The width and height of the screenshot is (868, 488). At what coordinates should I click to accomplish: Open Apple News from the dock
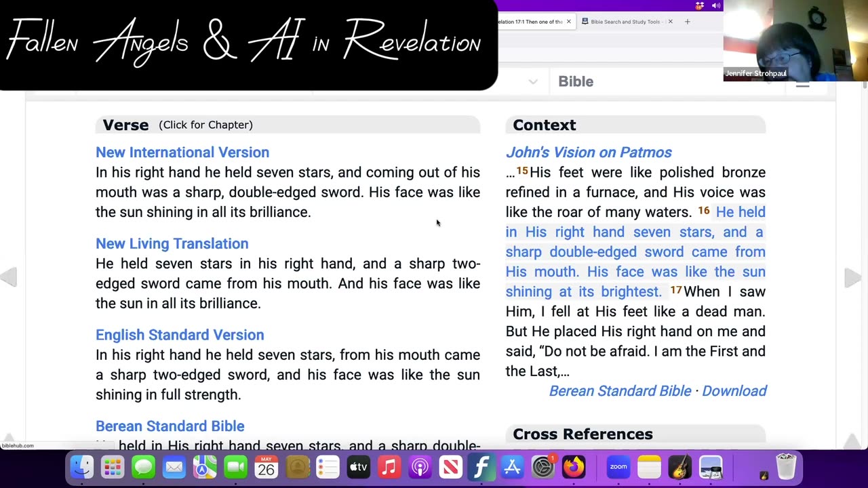pos(451,467)
